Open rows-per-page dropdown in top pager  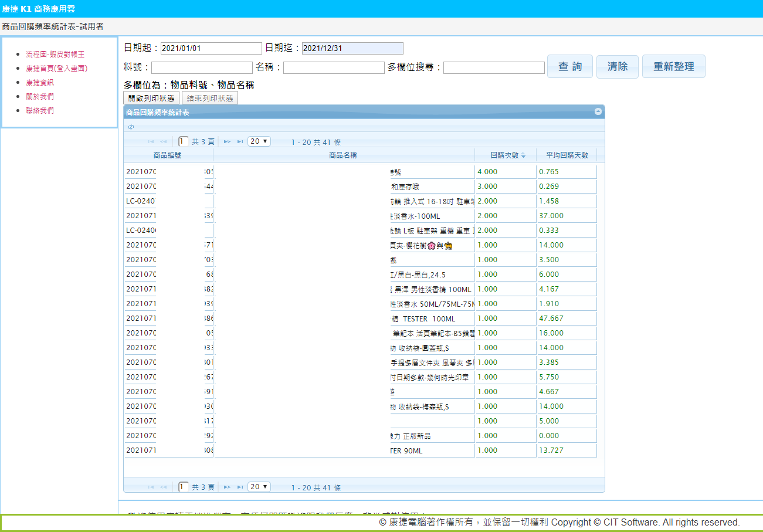(259, 141)
